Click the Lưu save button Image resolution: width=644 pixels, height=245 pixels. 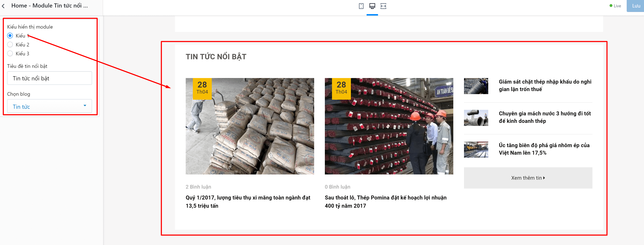click(635, 6)
